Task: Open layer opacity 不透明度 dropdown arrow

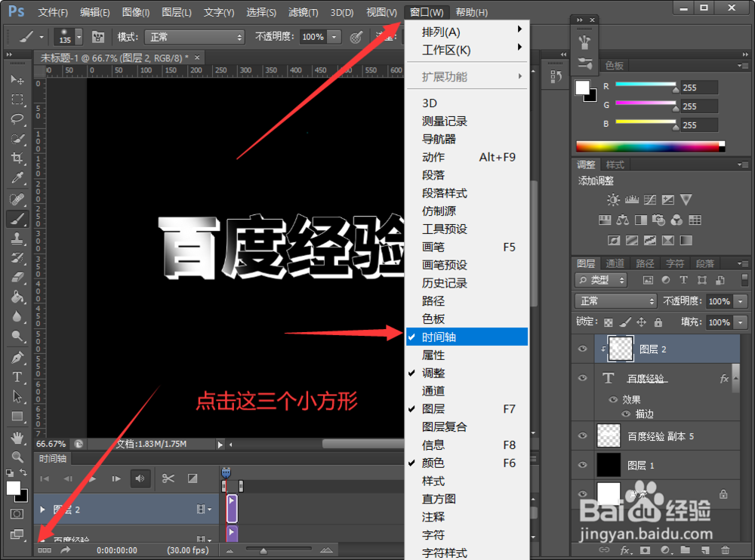Action: 741,301
